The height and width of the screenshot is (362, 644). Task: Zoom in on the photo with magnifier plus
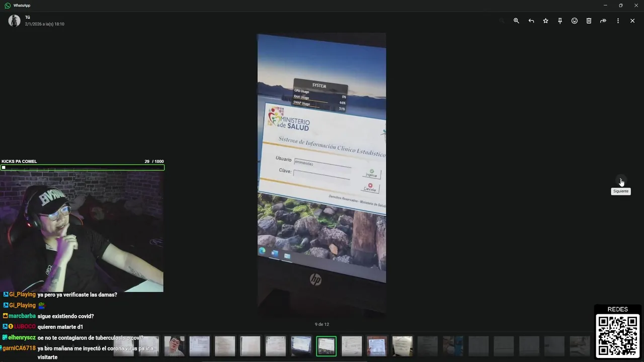(x=516, y=21)
